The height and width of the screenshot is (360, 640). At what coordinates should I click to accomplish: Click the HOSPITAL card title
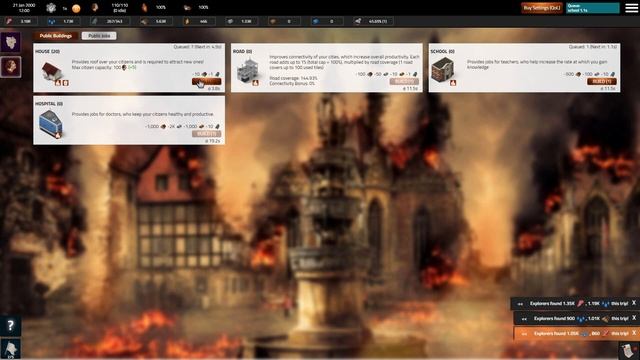(x=49, y=104)
